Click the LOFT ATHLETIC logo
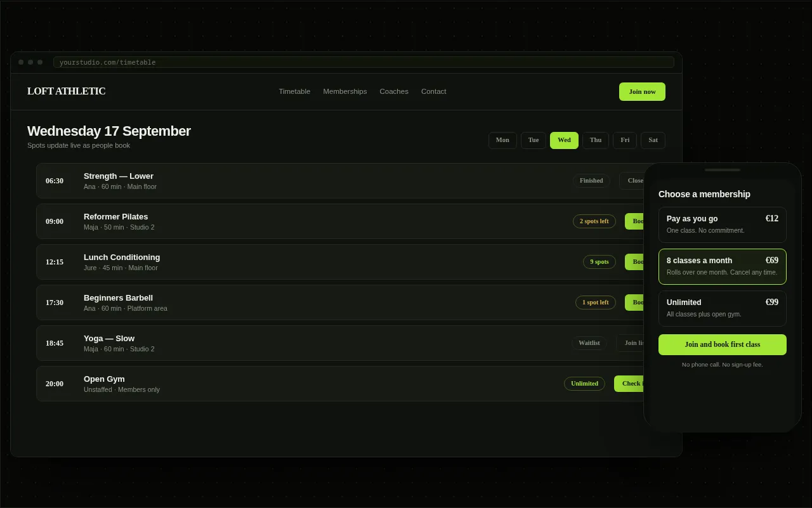This screenshot has height=508, width=812. (66, 91)
